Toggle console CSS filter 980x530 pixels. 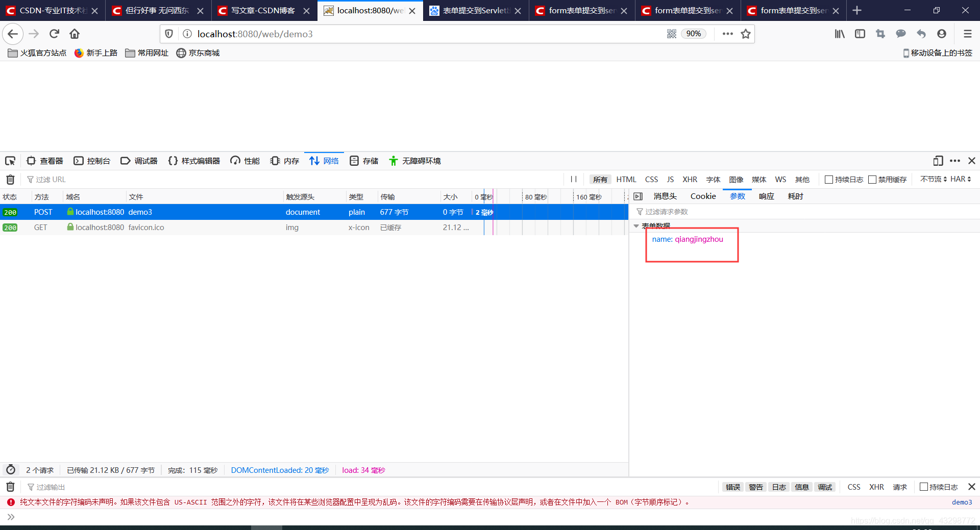coord(854,487)
